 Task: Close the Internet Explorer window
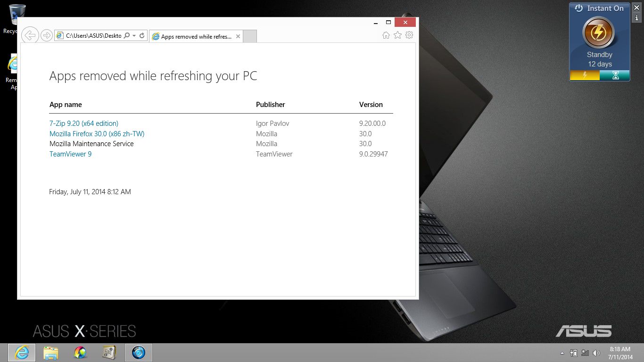click(405, 22)
